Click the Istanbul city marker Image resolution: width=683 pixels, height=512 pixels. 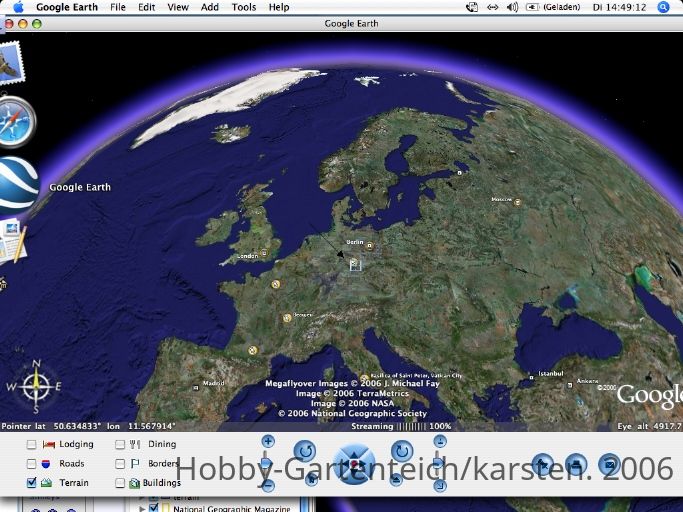[x=531, y=377]
